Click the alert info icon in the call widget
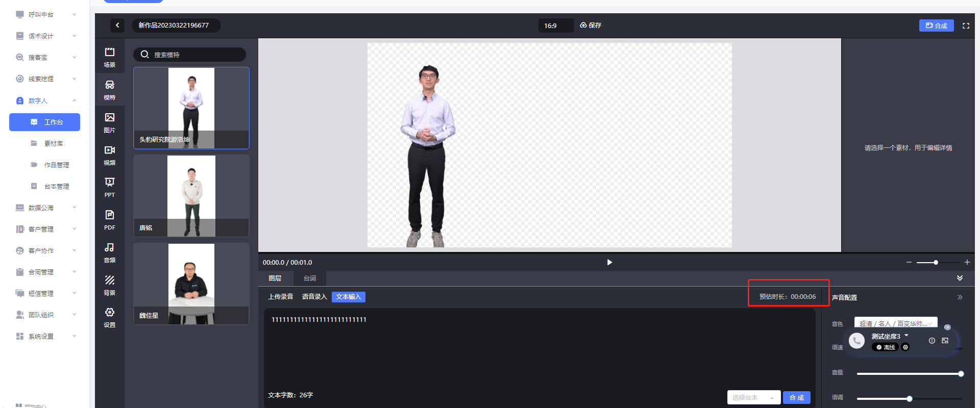Image resolution: width=980 pixels, height=408 pixels. pos(932,341)
